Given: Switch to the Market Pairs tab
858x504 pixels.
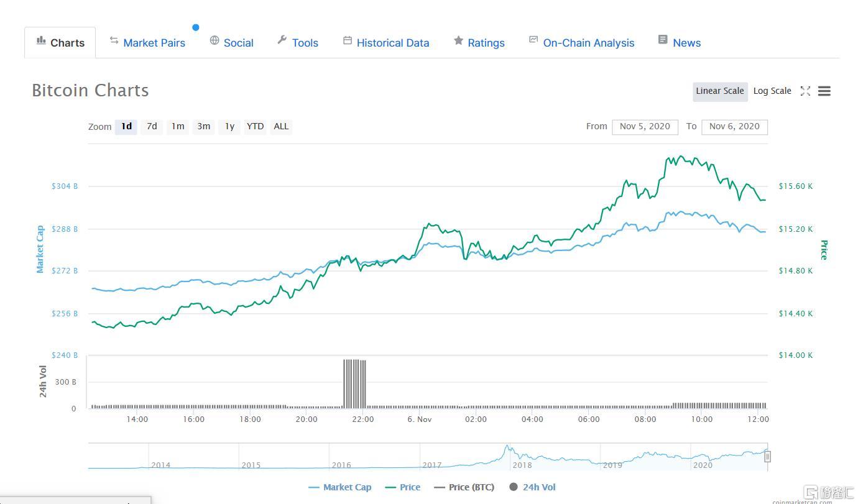Looking at the screenshot, I should (x=154, y=43).
